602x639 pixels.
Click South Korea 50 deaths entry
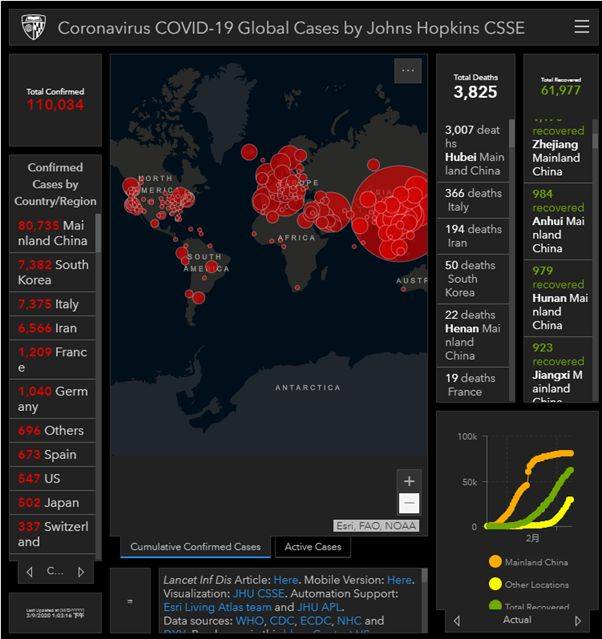[473, 279]
